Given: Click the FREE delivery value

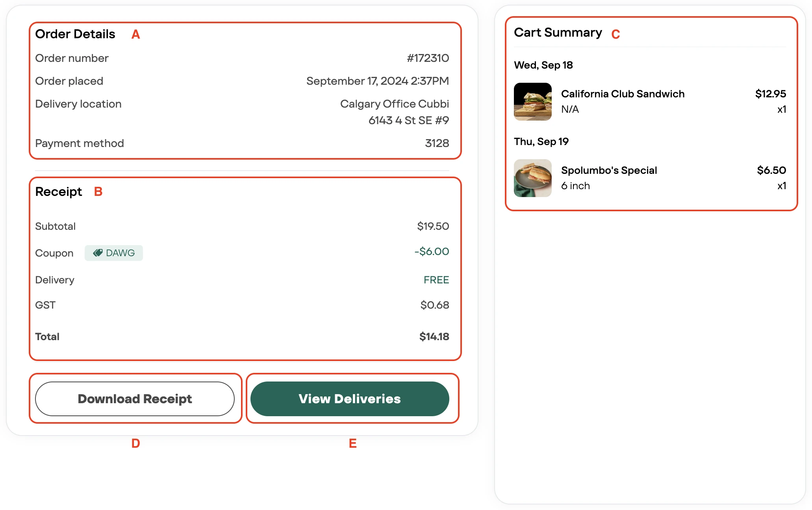Looking at the screenshot, I should 436,280.
